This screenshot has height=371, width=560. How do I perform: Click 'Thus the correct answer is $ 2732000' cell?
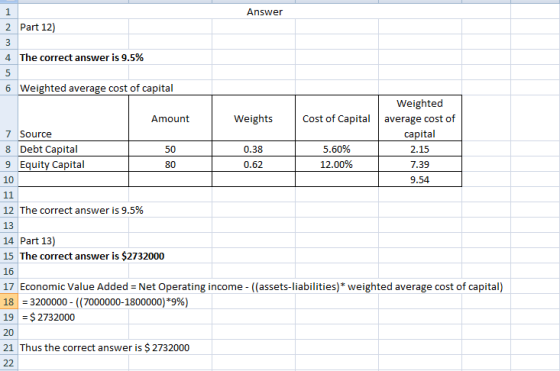(104, 347)
